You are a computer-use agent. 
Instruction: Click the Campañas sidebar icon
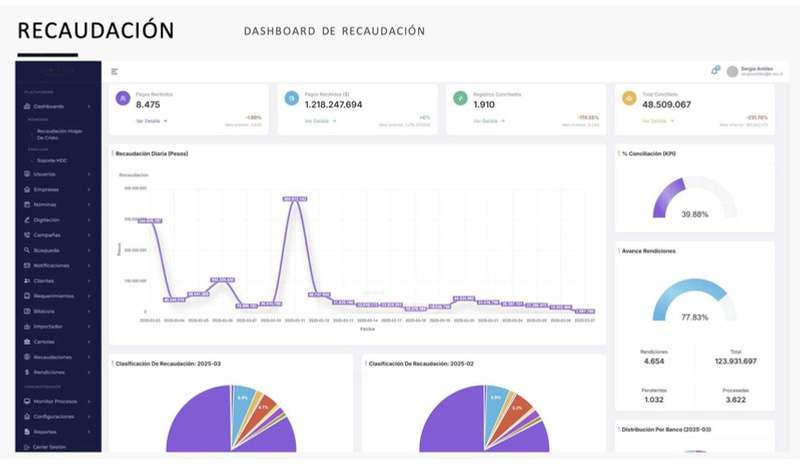point(26,235)
